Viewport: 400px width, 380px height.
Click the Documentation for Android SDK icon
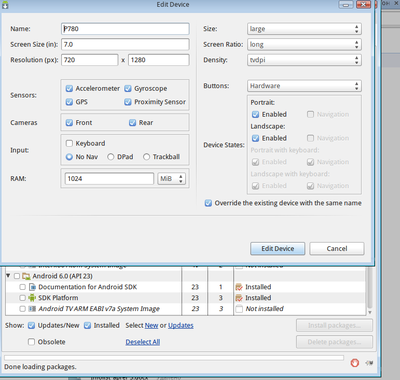pyautogui.click(x=32, y=287)
